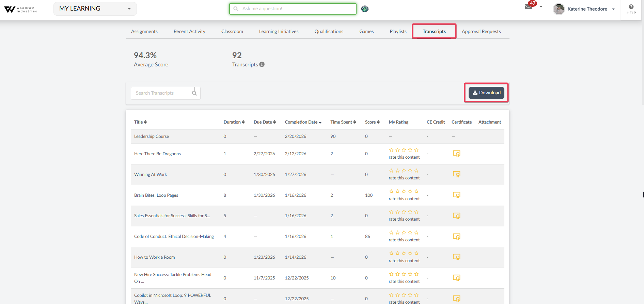Open Here There Be Dragoons title link
The image size is (644, 304).
click(x=157, y=154)
